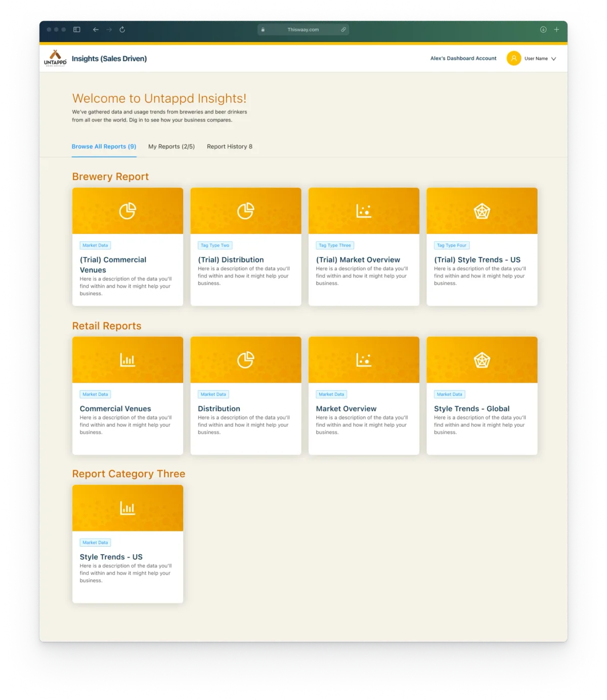Click pie chart icon on Distribution card
The image size is (607, 700).
coord(246,360)
